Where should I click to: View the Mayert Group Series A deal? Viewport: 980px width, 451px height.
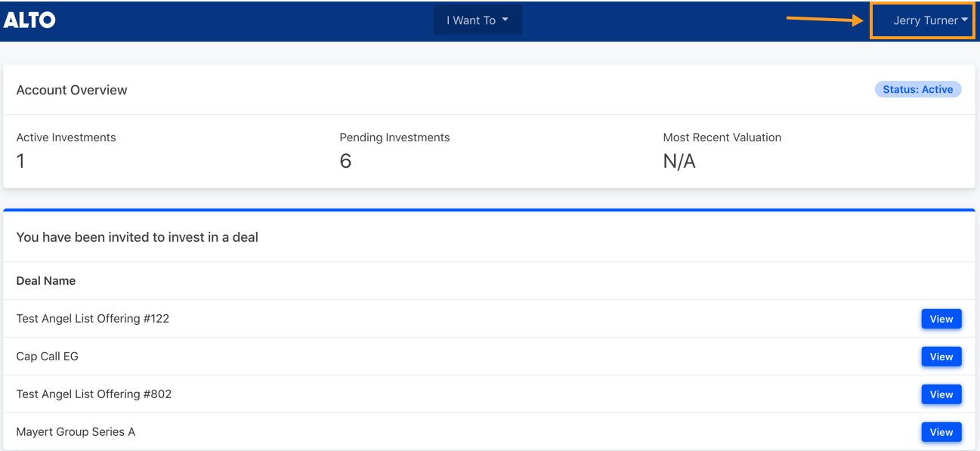(941, 432)
